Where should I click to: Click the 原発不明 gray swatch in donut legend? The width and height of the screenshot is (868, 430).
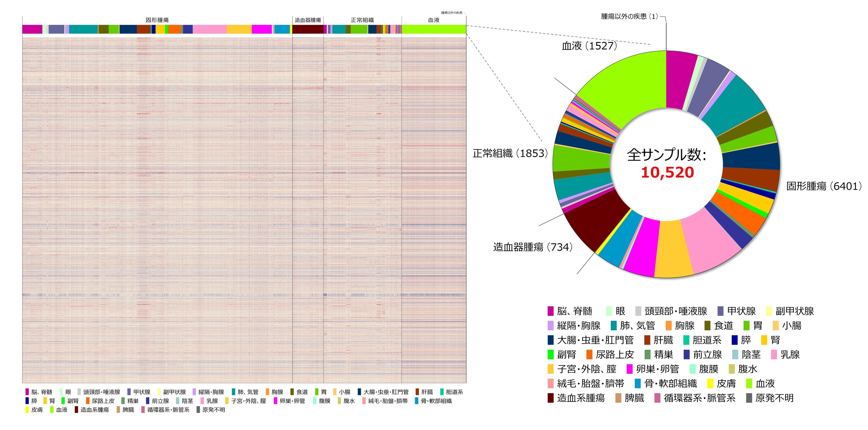[749, 398]
